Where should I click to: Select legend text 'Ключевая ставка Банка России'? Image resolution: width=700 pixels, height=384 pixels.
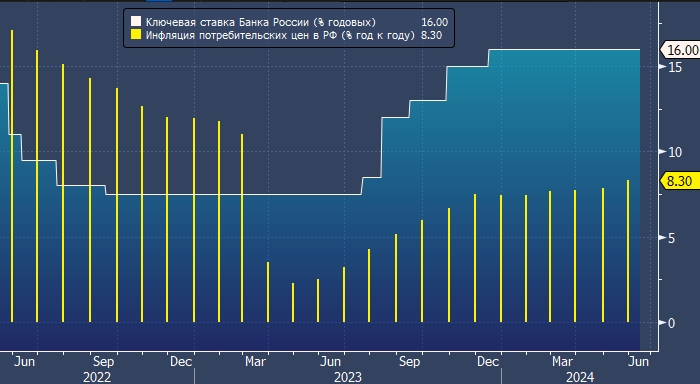pyautogui.click(x=228, y=22)
